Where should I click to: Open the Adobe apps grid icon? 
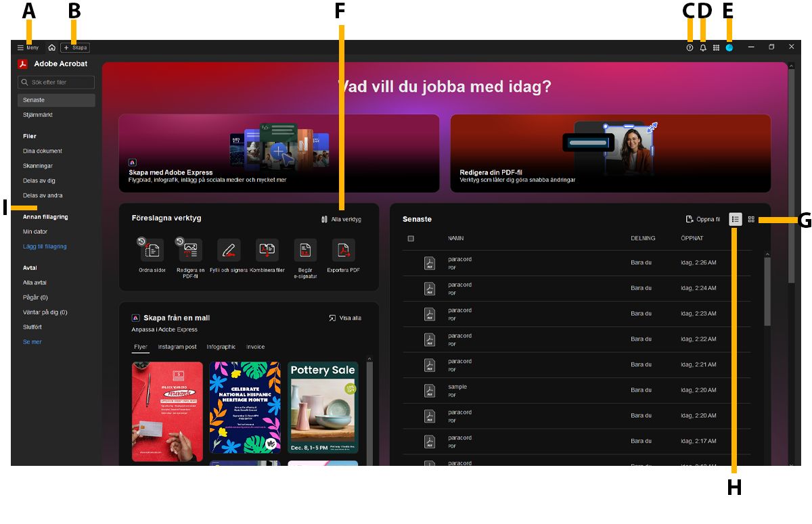pyautogui.click(x=715, y=47)
